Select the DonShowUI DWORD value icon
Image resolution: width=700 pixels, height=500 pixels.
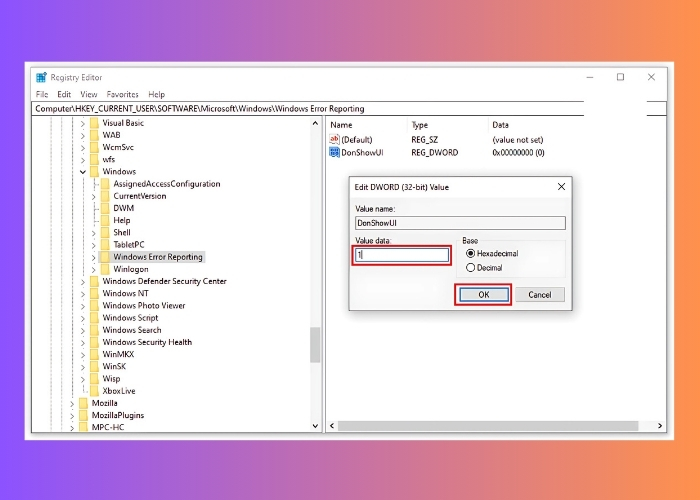pos(335,152)
